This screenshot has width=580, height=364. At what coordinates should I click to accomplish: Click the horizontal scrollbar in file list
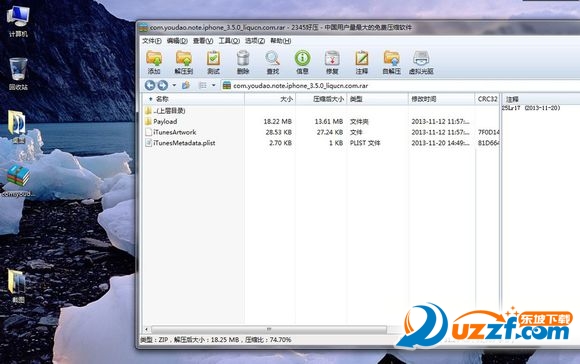pyautogui.click(x=269, y=329)
